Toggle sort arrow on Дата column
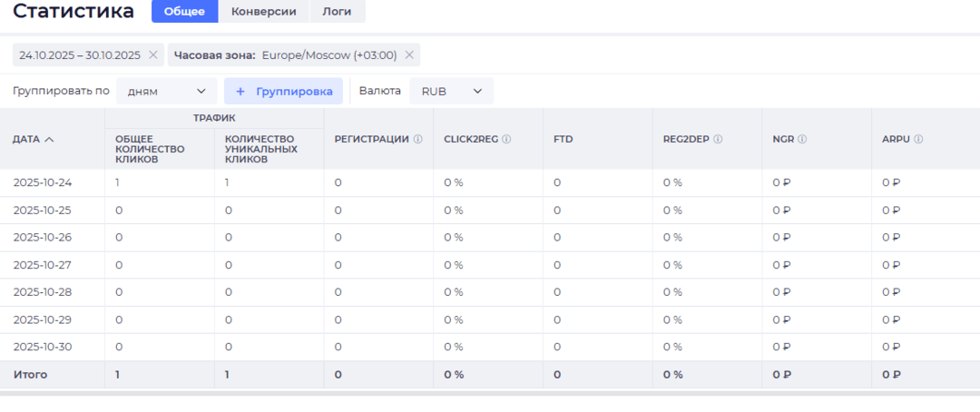Image resolution: width=980 pixels, height=412 pixels. point(49,140)
